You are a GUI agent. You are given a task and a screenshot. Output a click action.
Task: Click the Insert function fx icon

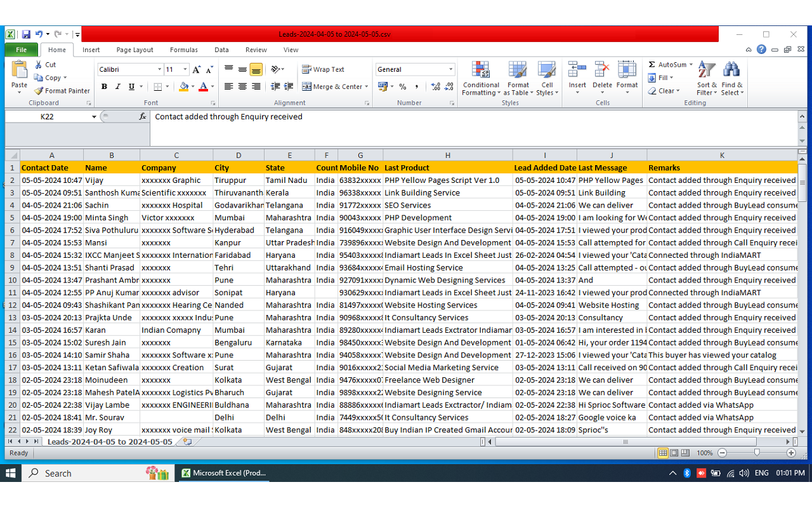tap(143, 117)
